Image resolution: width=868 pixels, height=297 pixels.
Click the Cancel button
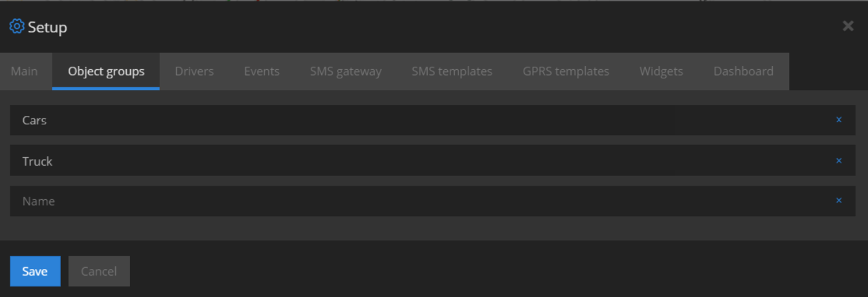99,271
